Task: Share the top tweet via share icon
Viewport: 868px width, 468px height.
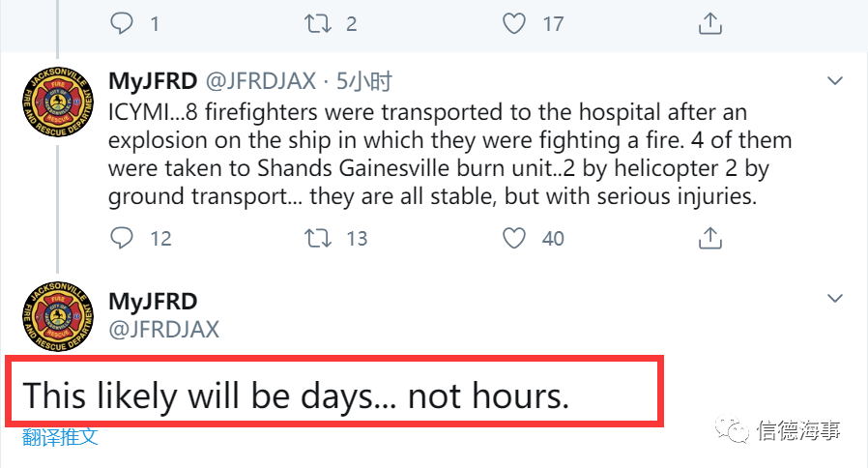Action: tap(710, 23)
